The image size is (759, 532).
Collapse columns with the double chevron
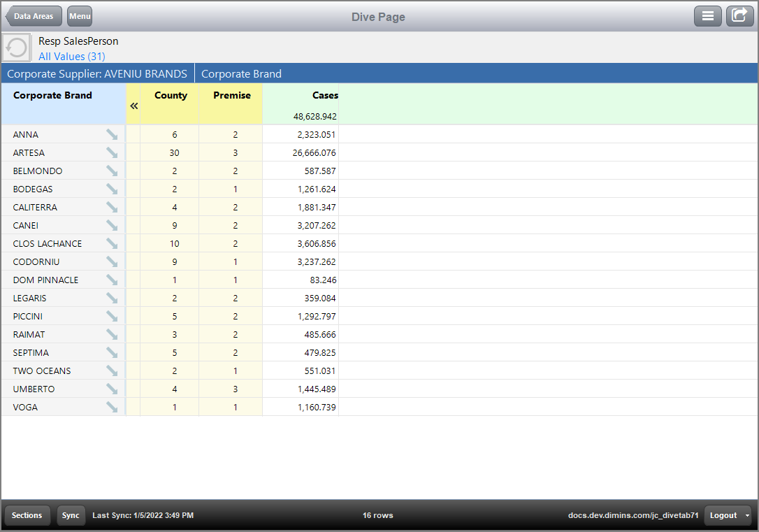coord(133,106)
